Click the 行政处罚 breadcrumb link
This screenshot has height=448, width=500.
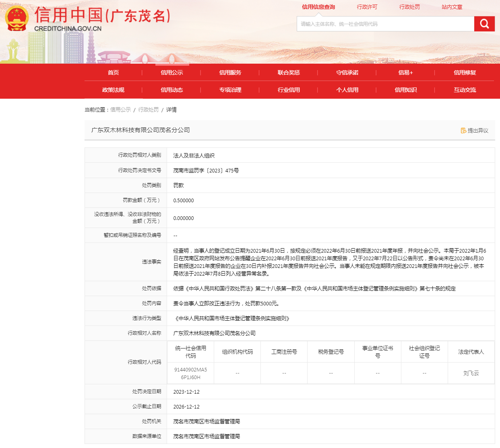(149, 110)
